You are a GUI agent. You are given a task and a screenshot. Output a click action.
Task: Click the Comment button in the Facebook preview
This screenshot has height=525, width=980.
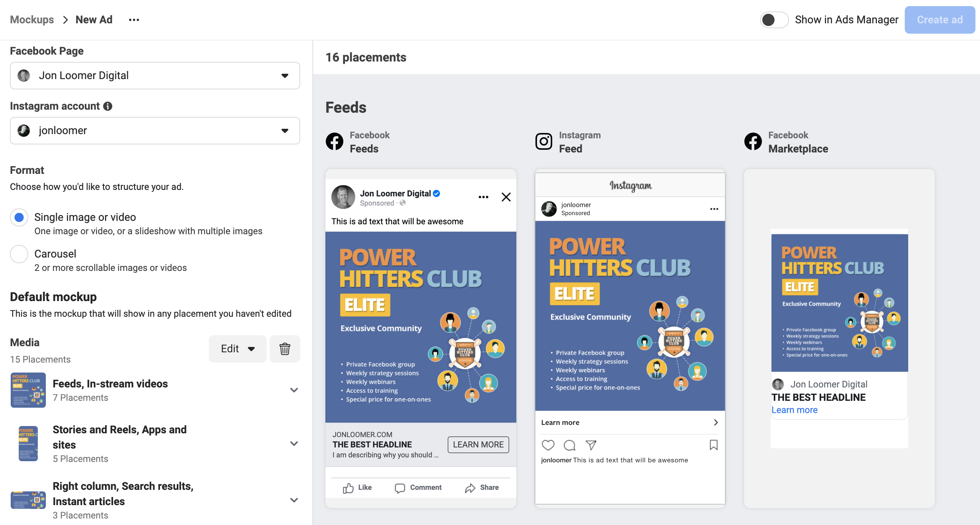[418, 488]
